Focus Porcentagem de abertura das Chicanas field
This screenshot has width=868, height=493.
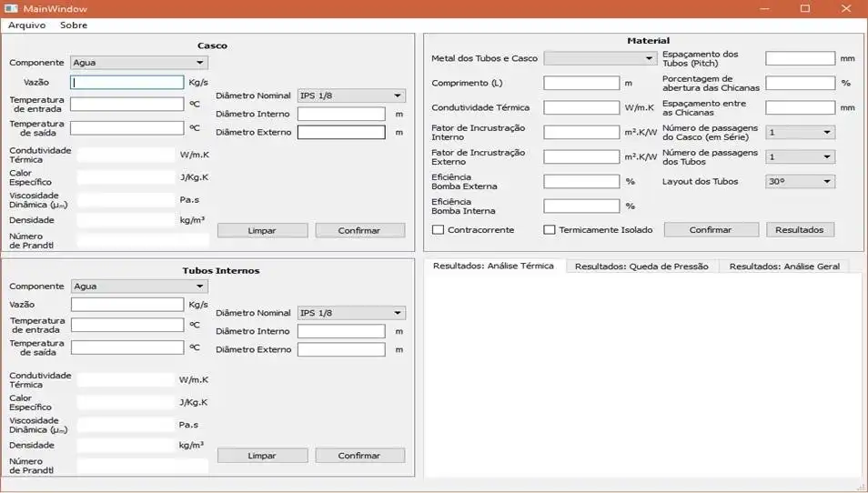[x=800, y=83]
